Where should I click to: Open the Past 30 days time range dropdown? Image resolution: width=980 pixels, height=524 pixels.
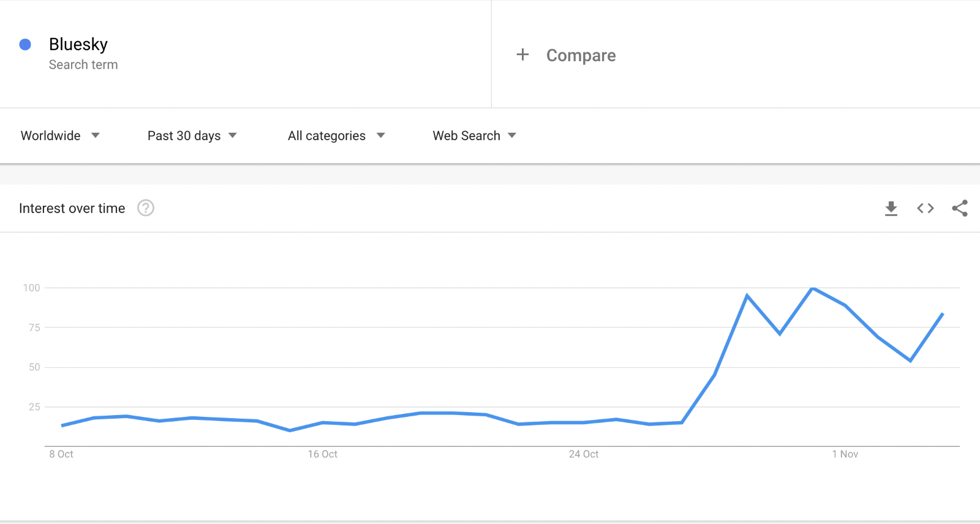[192, 135]
